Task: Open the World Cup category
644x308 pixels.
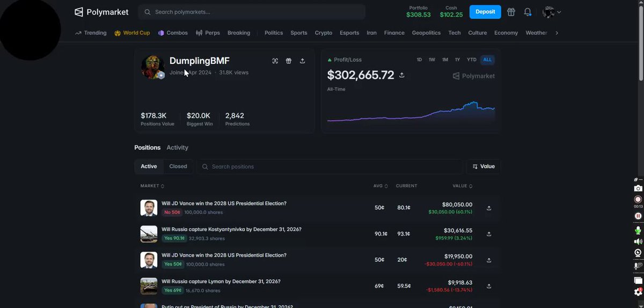Action: pyautogui.click(x=132, y=33)
